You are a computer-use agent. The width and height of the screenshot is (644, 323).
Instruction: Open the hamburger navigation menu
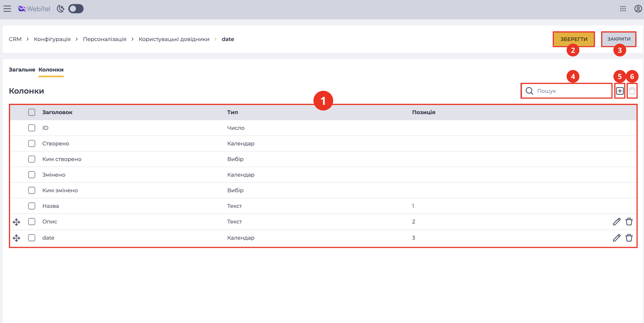coord(7,9)
